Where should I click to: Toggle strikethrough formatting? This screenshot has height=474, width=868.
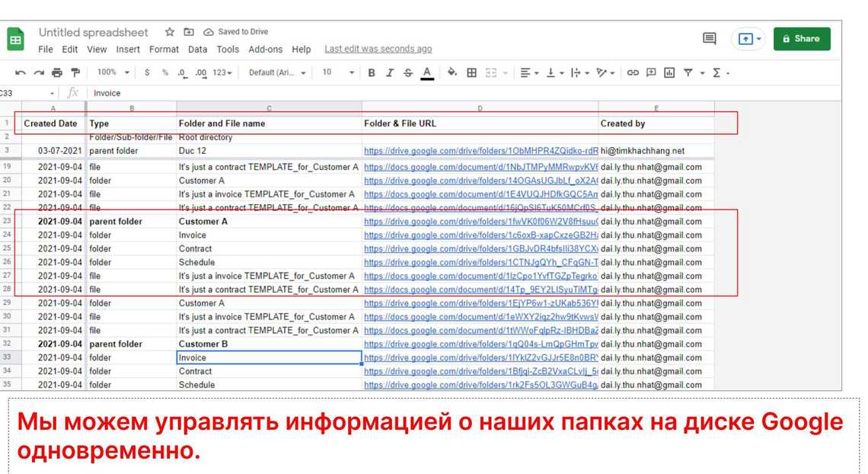pos(408,72)
